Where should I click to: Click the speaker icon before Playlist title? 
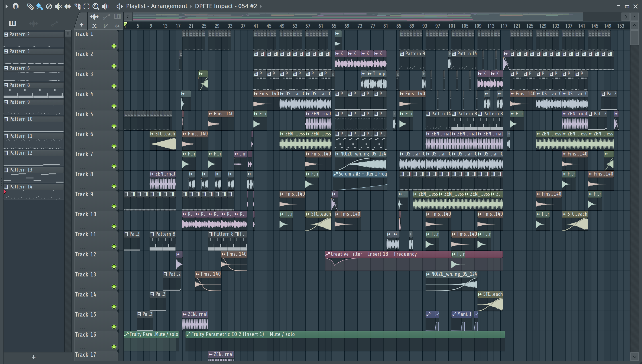click(x=119, y=6)
